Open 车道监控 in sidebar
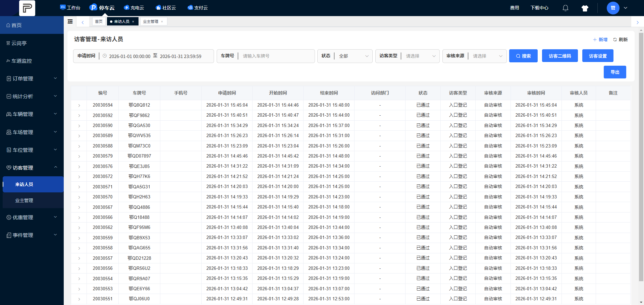The height and width of the screenshot is (305, 644). point(32,61)
